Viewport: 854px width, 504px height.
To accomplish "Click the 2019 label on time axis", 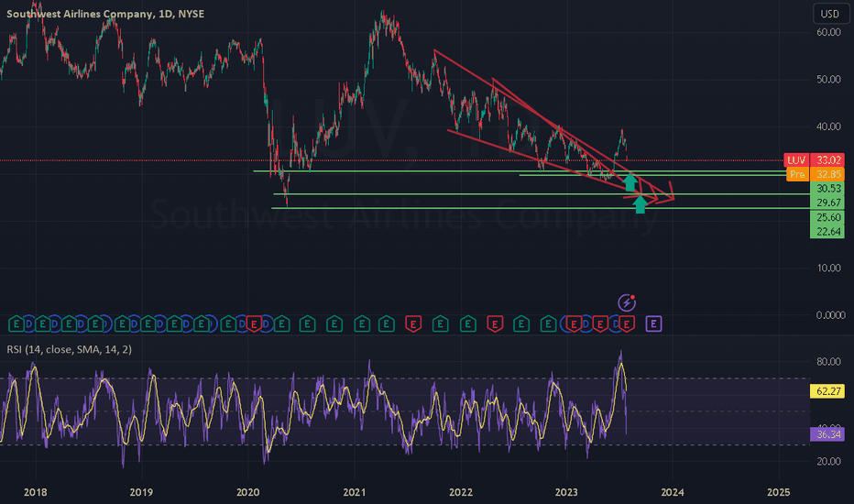I will pyautogui.click(x=141, y=493).
